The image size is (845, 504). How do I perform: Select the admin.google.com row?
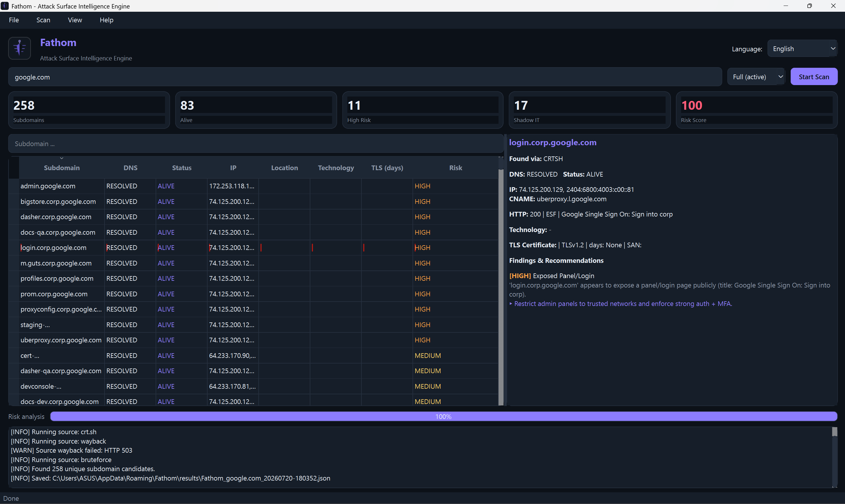click(x=254, y=186)
